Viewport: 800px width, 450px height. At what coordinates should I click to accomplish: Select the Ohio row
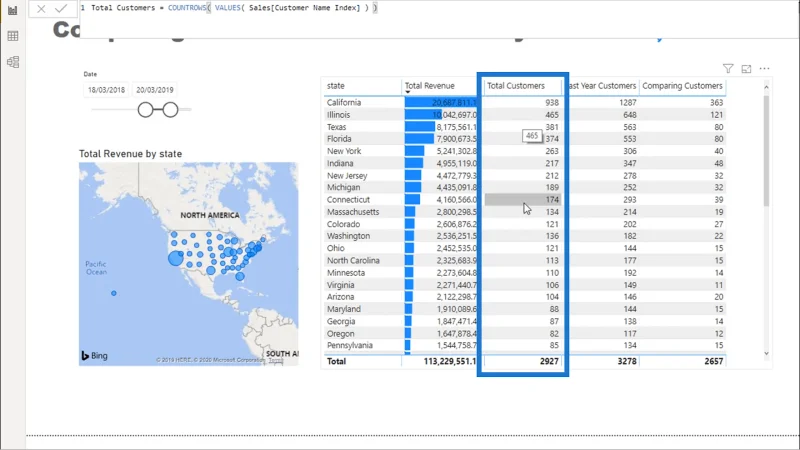pyautogui.click(x=525, y=248)
